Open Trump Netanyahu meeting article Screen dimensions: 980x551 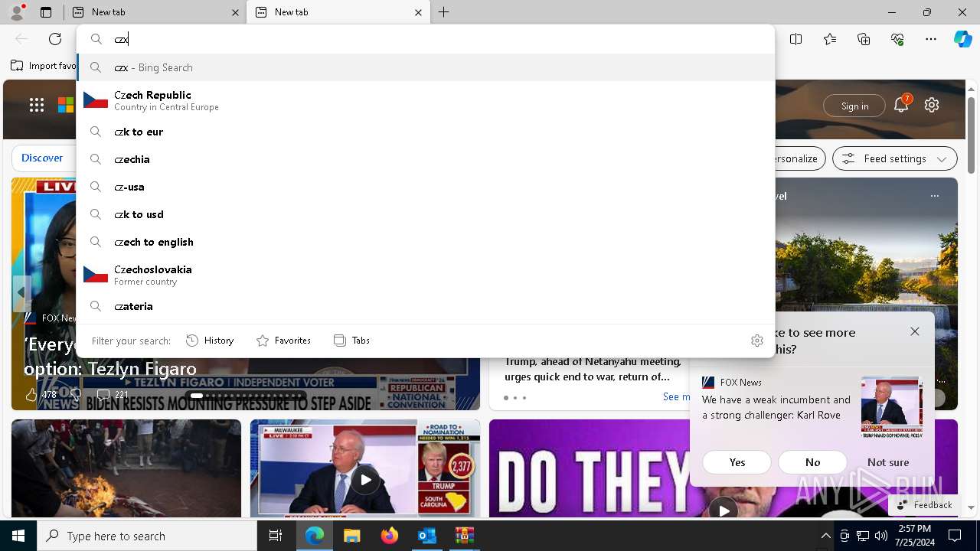(593, 369)
